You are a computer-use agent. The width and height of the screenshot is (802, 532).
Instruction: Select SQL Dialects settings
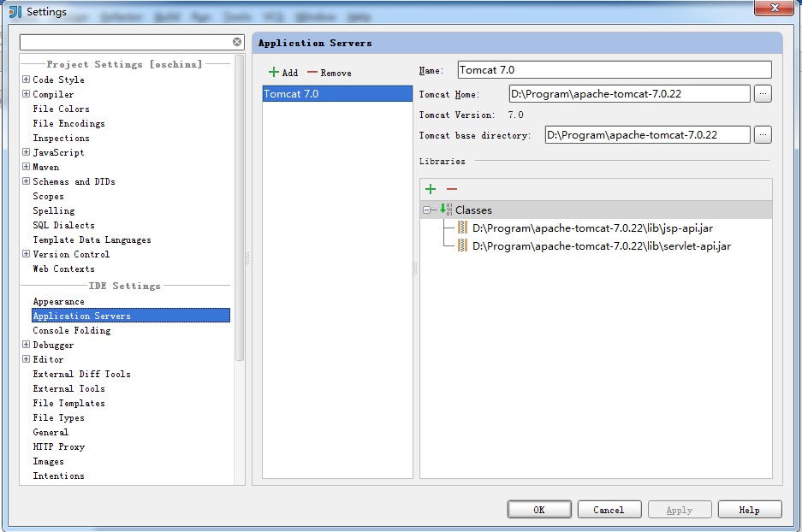point(63,225)
